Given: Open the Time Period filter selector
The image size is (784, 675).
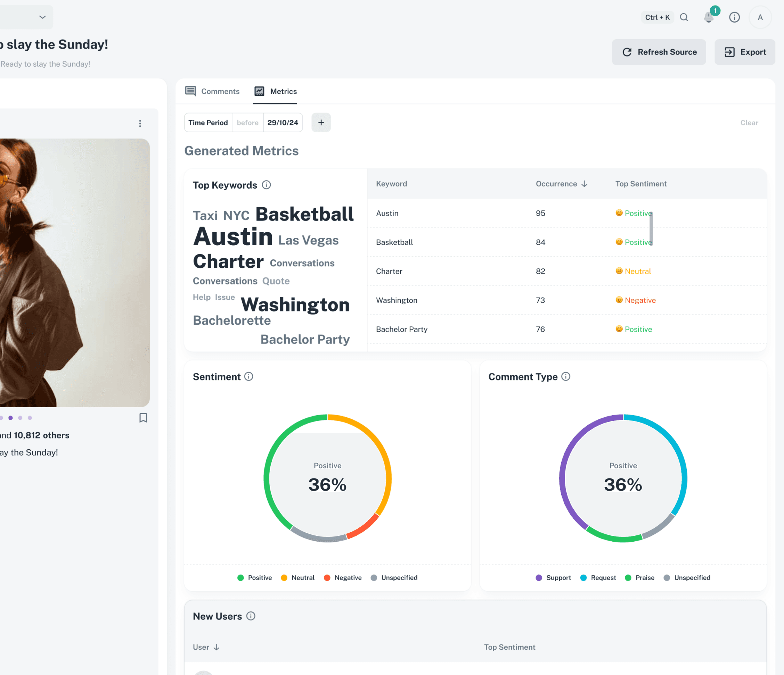Looking at the screenshot, I should click(x=208, y=123).
